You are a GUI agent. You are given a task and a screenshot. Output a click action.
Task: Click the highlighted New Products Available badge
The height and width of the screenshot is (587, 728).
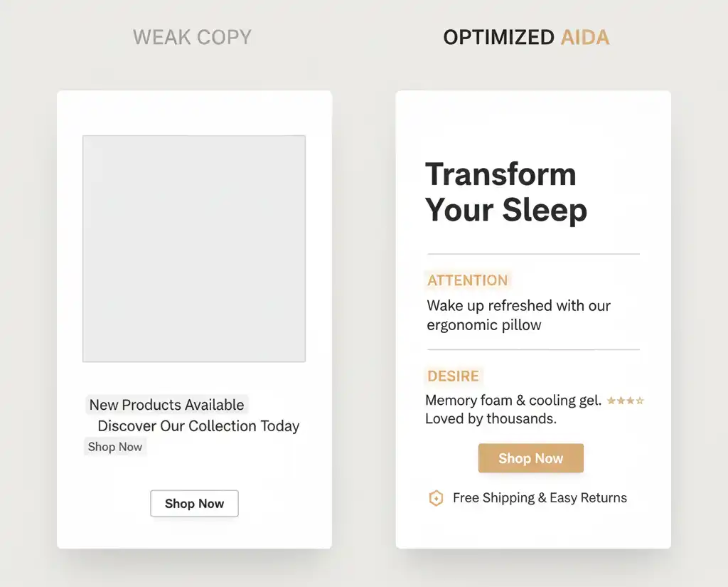point(166,404)
